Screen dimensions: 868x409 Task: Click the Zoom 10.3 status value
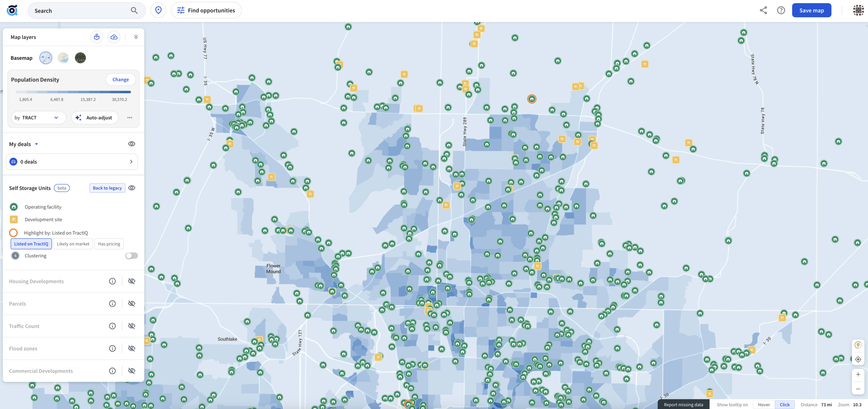point(857,405)
